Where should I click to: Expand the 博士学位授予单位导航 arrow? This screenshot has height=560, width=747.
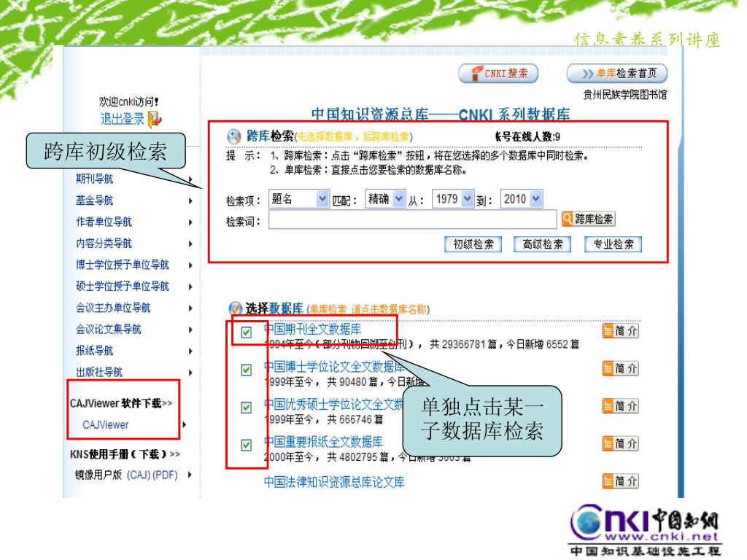pyautogui.click(x=190, y=265)
